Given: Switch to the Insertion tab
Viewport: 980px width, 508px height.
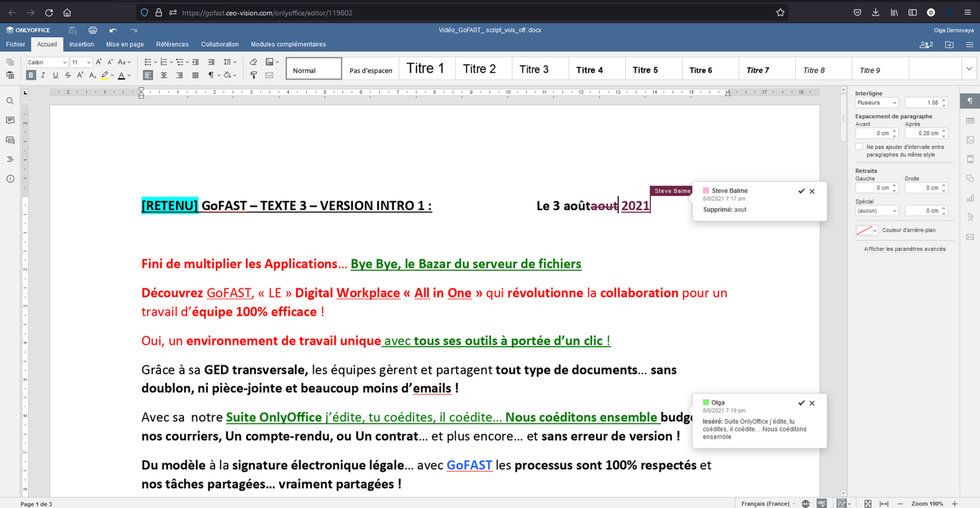Looking at the screenshot, I should [81, 44].
